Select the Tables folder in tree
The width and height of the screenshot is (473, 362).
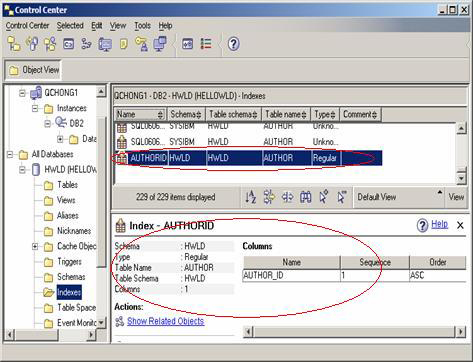[x=67, y=185]
